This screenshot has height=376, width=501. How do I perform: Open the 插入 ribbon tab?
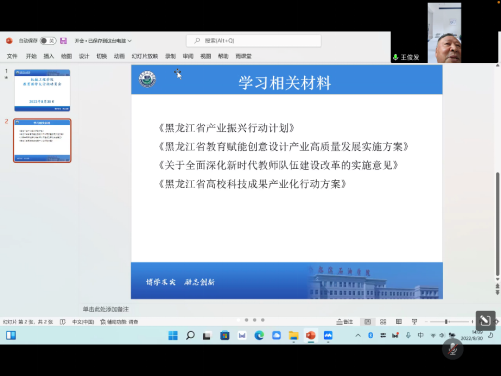49,56
